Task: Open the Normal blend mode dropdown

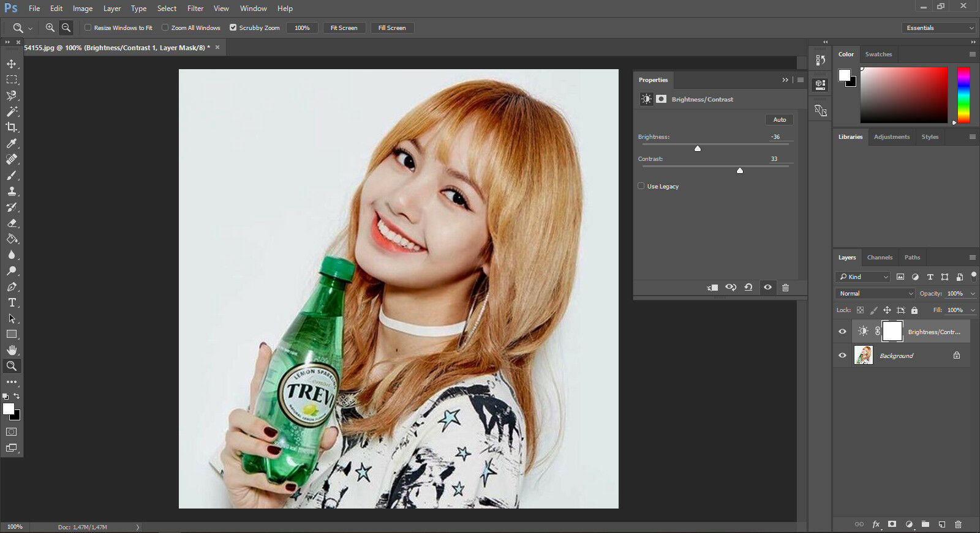Action: pos(875,294)
